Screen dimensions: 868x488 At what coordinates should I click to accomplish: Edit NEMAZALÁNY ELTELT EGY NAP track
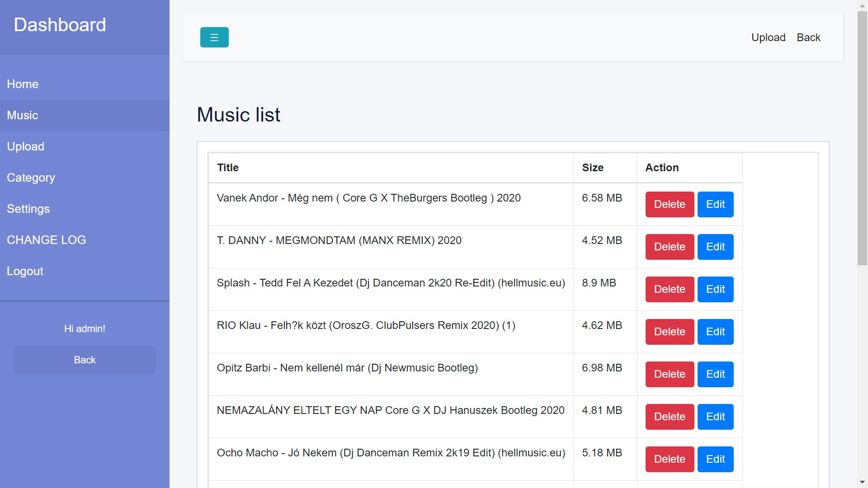pos(715,417)
